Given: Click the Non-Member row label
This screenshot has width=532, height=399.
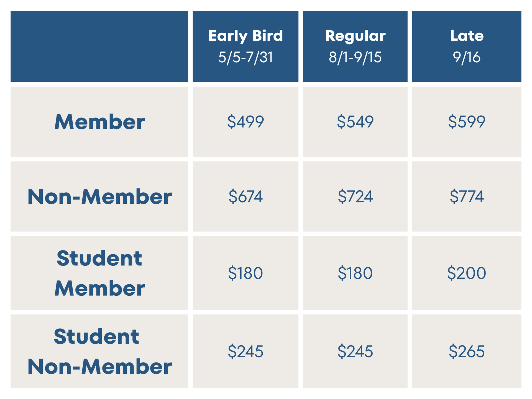Looking at the screenshot, I should click(99, 196).
